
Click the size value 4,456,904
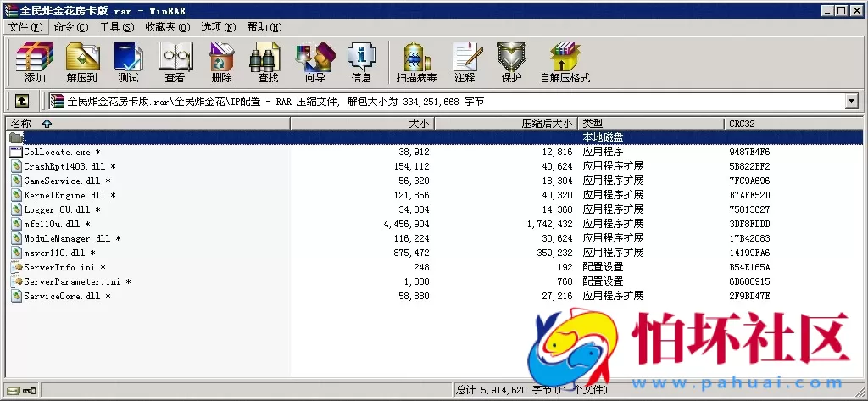pos(406,224)
